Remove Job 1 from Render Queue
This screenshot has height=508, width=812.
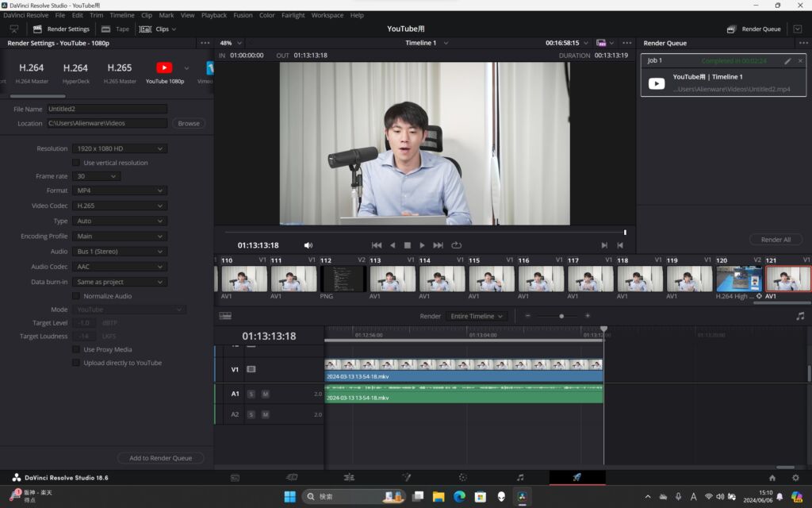pos(800,60)
